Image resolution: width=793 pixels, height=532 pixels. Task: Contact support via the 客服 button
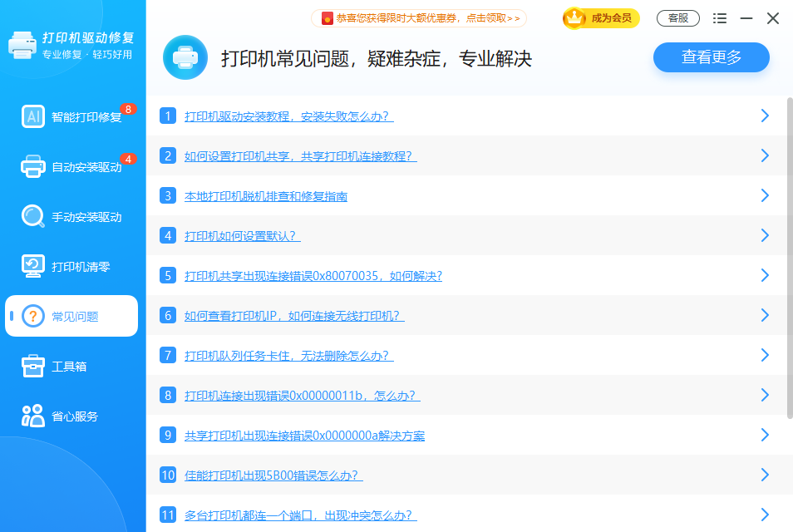[677, 18]
